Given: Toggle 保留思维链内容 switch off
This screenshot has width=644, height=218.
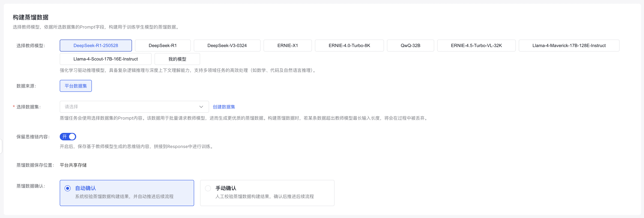Looking at the screenshot, I should click(68, 136).
